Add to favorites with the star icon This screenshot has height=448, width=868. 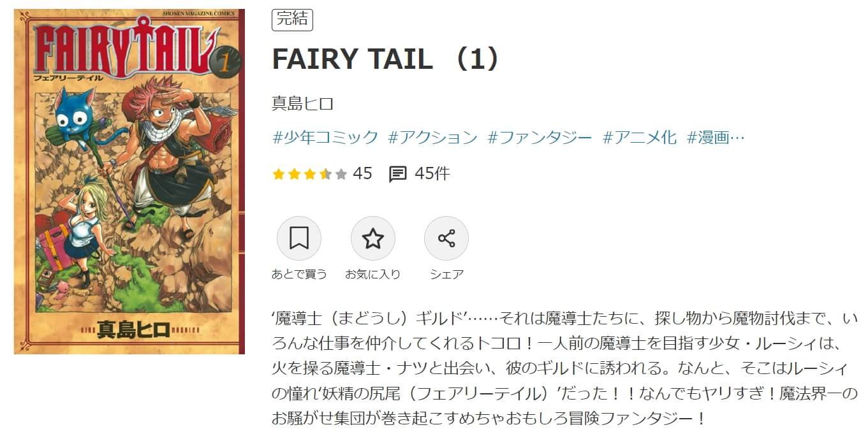tap(373, 238)
